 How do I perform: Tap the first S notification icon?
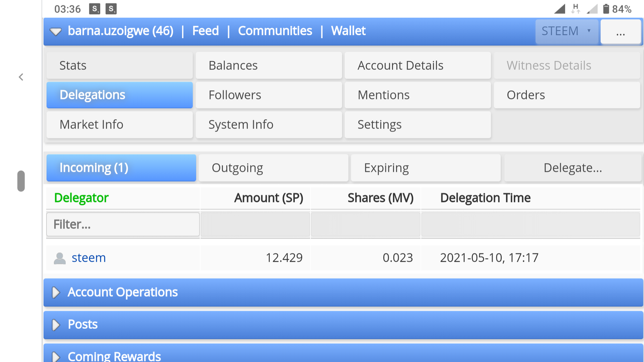click(x=94, y=9)
